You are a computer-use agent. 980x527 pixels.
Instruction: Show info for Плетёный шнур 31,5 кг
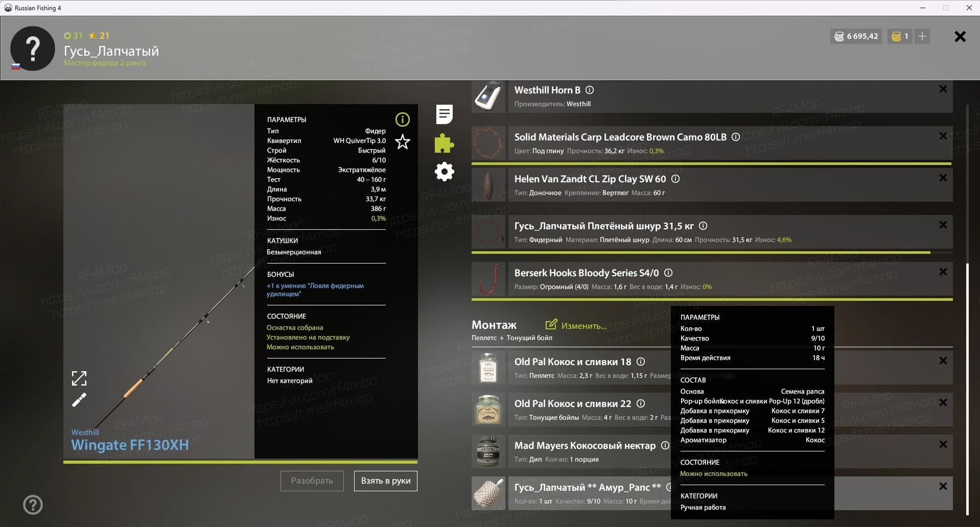tap(703, 226)
